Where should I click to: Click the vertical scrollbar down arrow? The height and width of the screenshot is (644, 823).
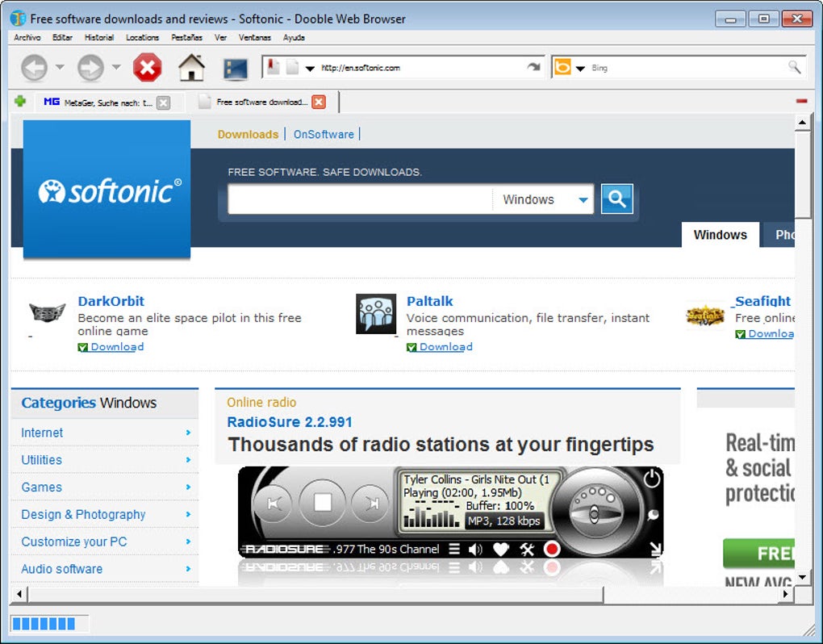coord(802,577)
